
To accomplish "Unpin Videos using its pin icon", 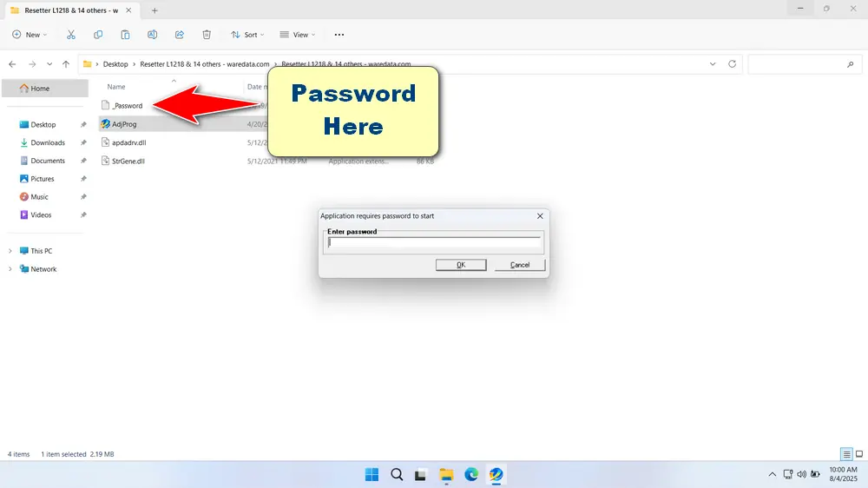I will click(83, 215).
